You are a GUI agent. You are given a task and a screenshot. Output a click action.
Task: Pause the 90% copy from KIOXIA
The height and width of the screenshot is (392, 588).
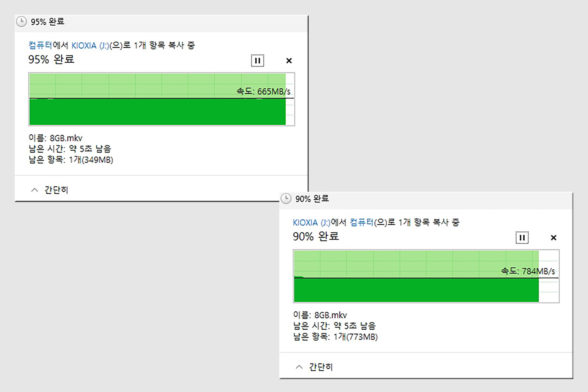click(x=522, y=238)
